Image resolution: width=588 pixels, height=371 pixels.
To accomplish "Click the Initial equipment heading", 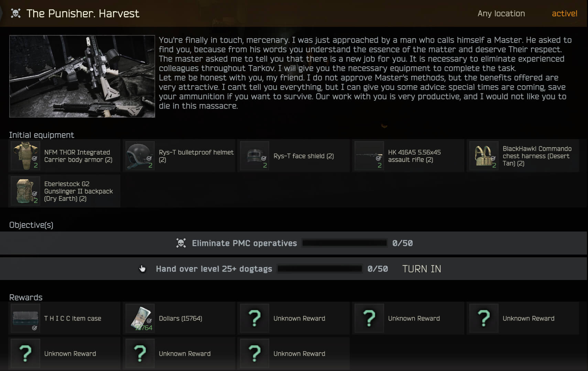I will point(42,135).
